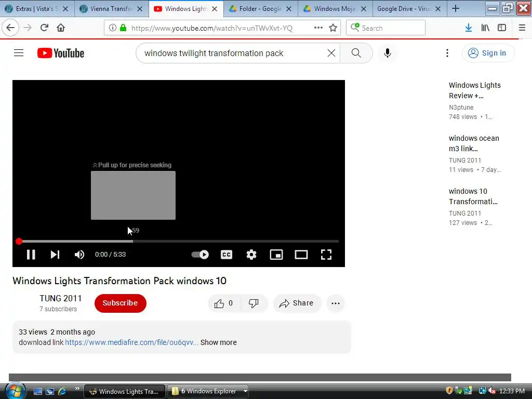Switch to Windows Mojave Drive tab
This screenshot has width=532, height=399.
coord(334,8)
